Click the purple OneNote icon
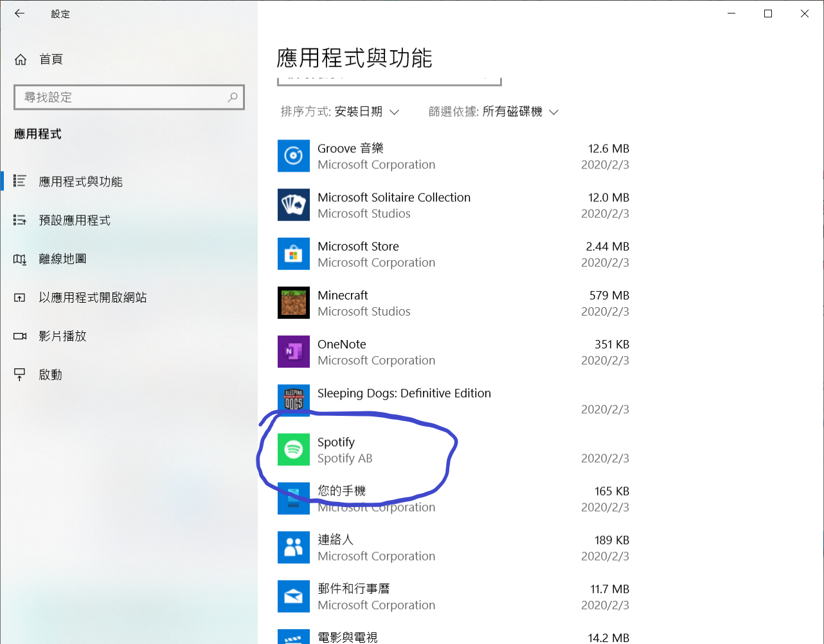The image size is (824, 644). [x=294, y=351]
